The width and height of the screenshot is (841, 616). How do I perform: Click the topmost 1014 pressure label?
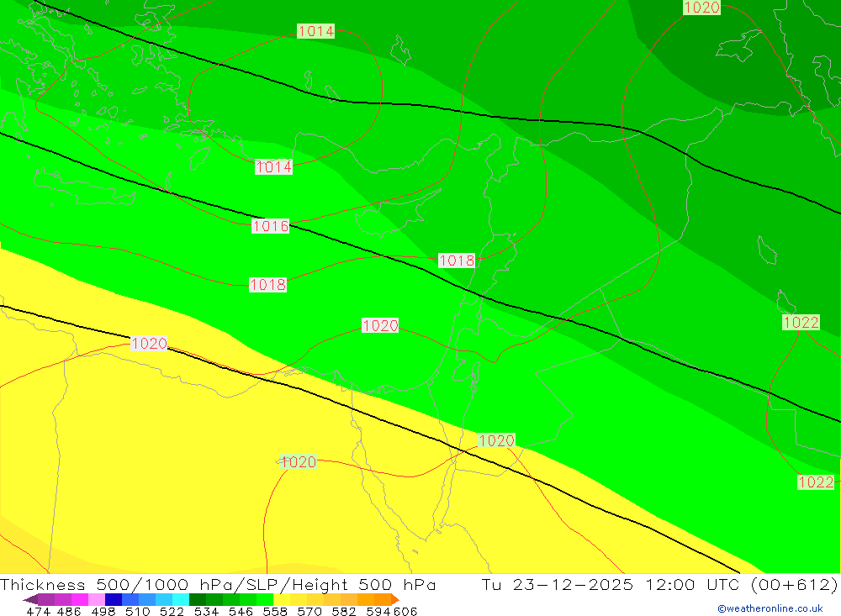(316, 31)
